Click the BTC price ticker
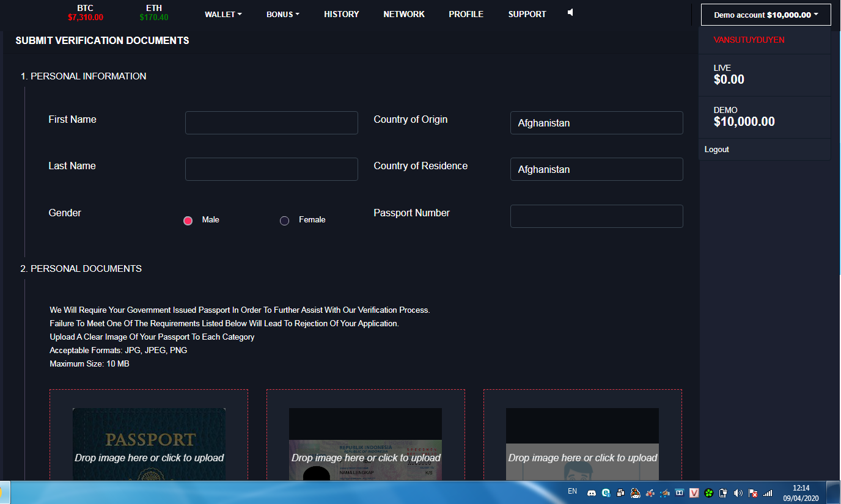This screenshot has width=841, height=504. 86,13
